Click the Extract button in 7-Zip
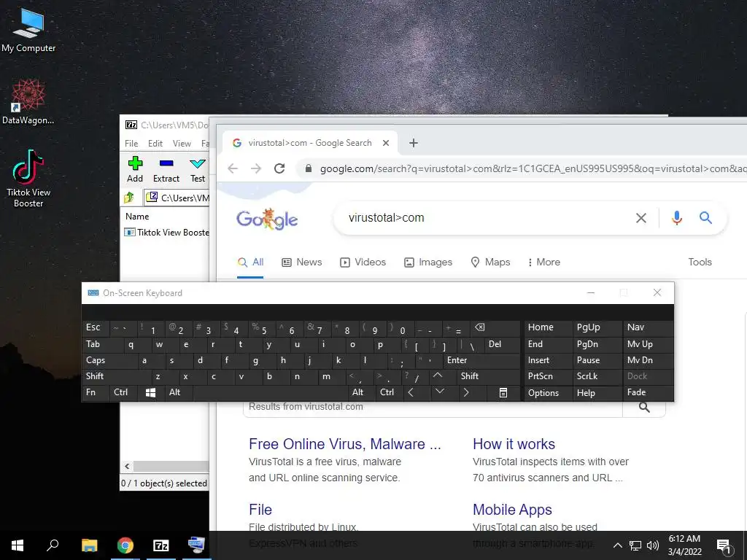The height and width of the screenshot is (560, 747). click(166, 169)
